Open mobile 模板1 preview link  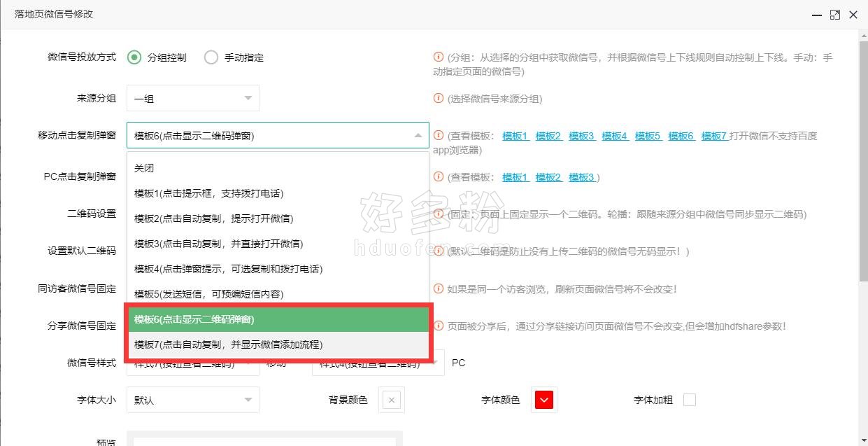515,136
